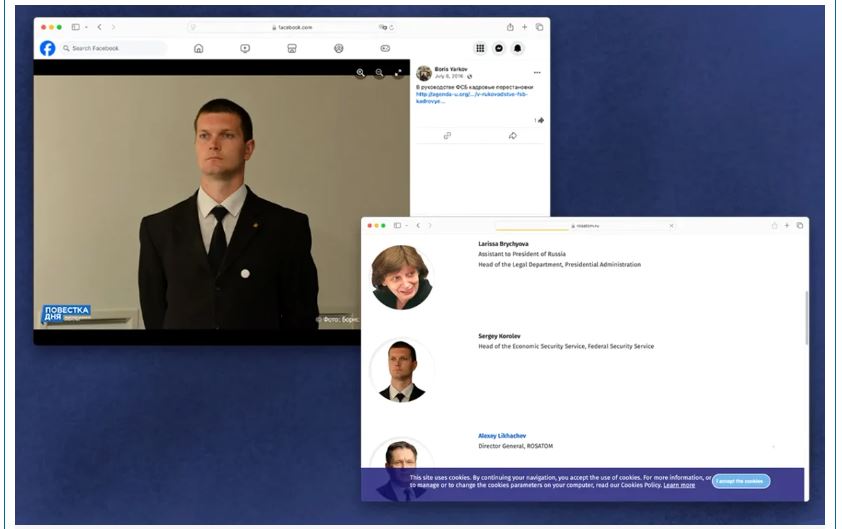Open the Facebook Home feed icon

coord(199,48)
